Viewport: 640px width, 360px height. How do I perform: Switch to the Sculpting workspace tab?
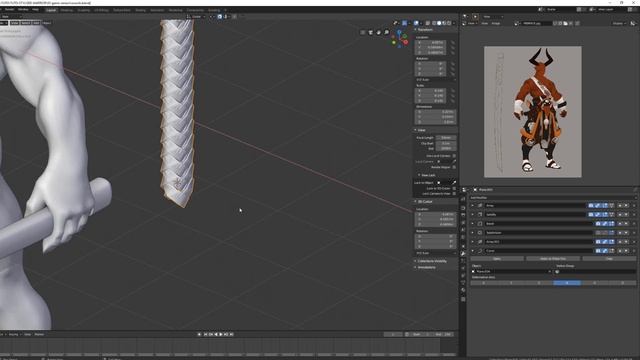point(84,10)
